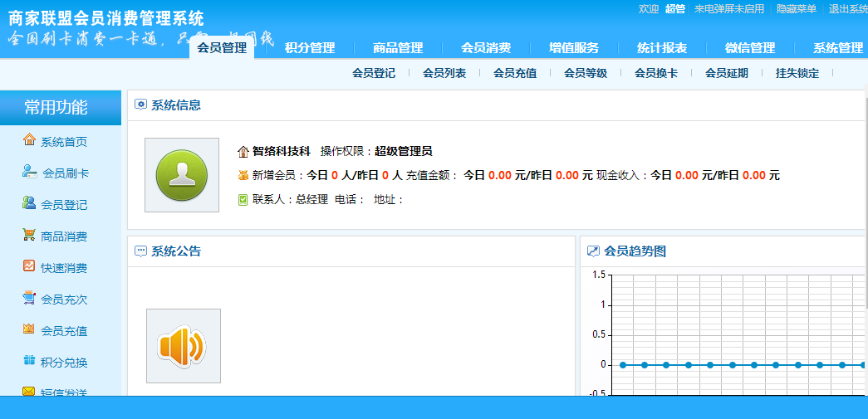868x419 pixels.
Task: Click the 系统首页 house icon in sidebar
Action: 29,140
